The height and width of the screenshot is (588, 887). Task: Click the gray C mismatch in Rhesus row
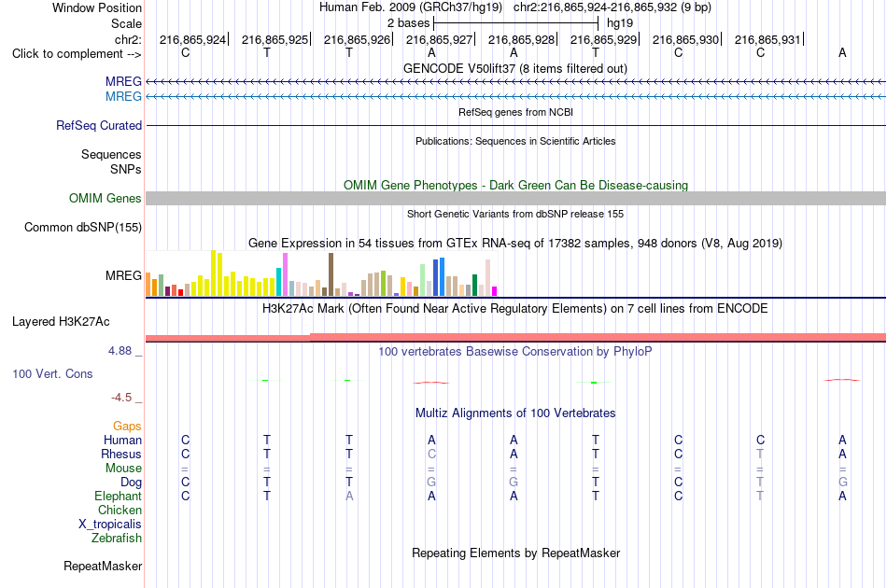(x=431, y=454)
